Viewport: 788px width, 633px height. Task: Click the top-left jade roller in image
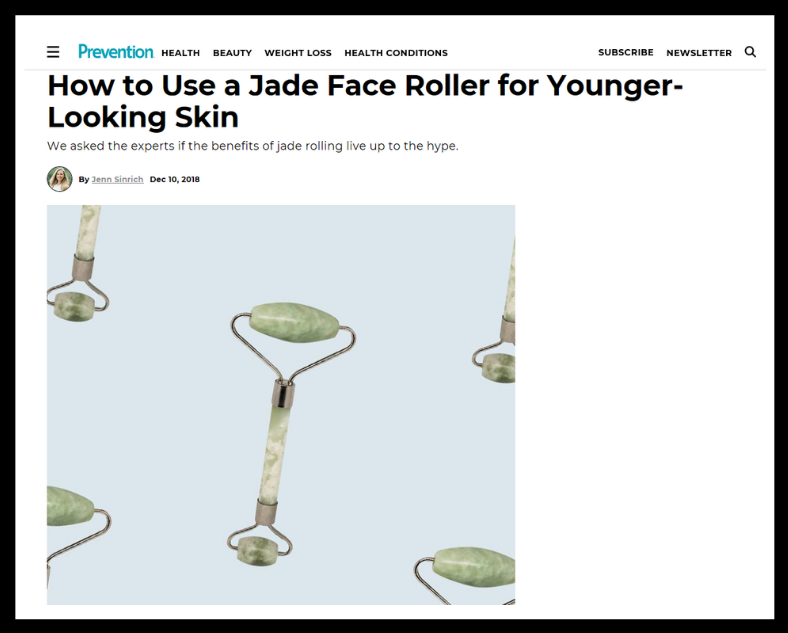(78, 264)
